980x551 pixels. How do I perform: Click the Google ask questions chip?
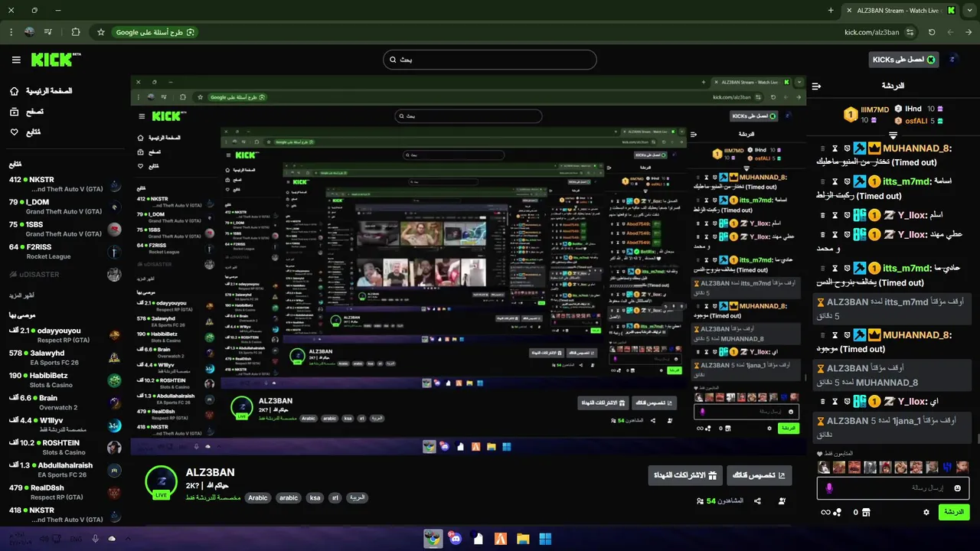pos(155,32)
